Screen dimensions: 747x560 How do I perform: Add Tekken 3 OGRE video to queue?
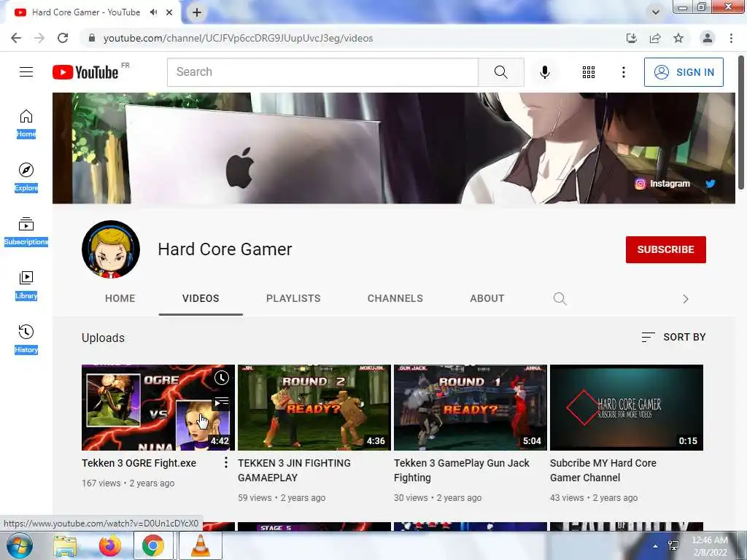[221, 402]
